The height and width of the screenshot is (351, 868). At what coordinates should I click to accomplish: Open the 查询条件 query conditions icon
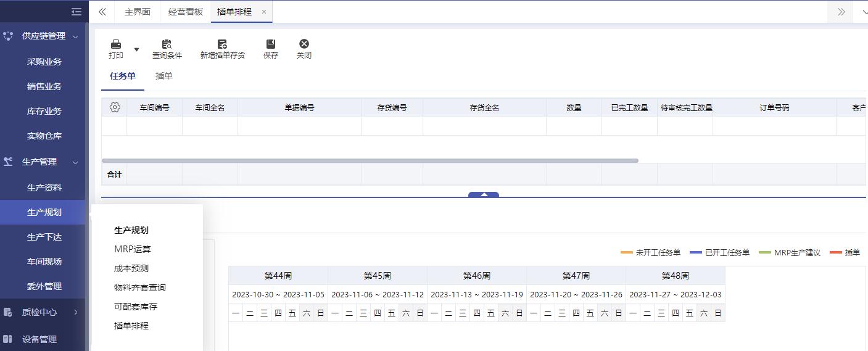click(x=167, y=44)
